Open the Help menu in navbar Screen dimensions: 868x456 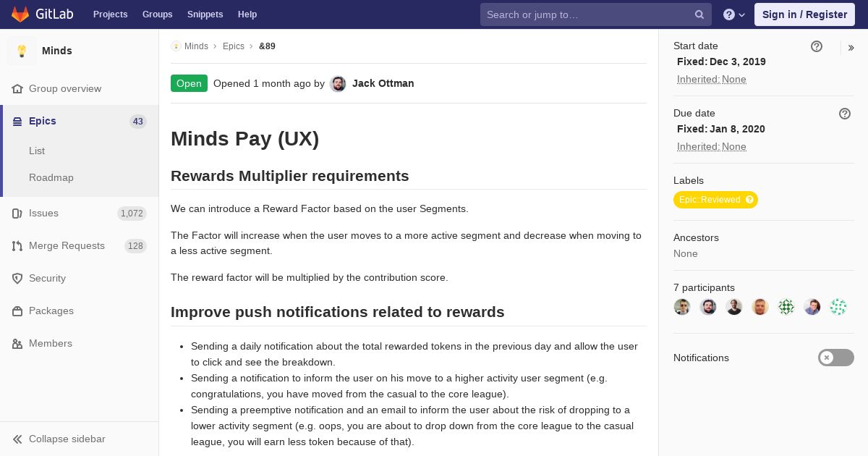tap(247, 14)
